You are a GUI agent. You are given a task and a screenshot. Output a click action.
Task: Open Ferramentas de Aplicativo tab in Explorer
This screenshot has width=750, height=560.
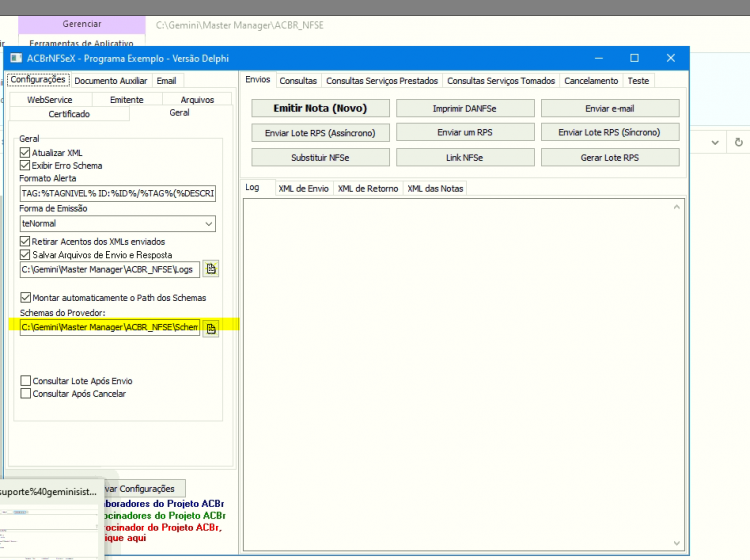coord(81,43)
